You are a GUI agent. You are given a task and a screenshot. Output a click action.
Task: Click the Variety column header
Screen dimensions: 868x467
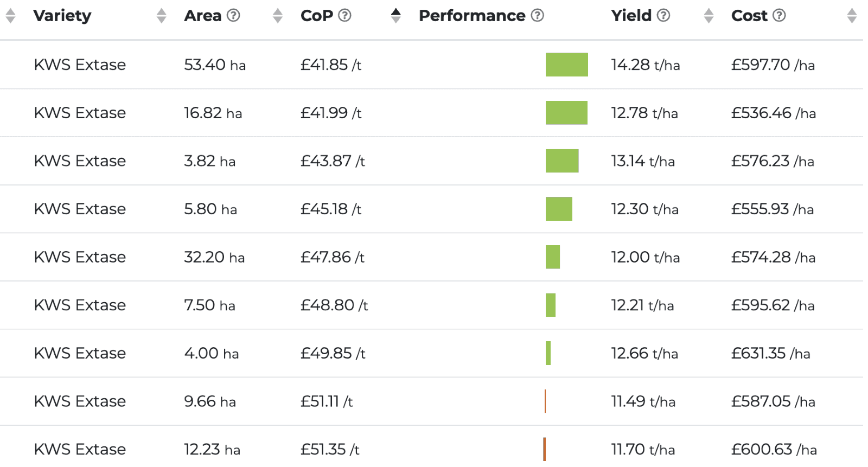[x=62, y=16]
